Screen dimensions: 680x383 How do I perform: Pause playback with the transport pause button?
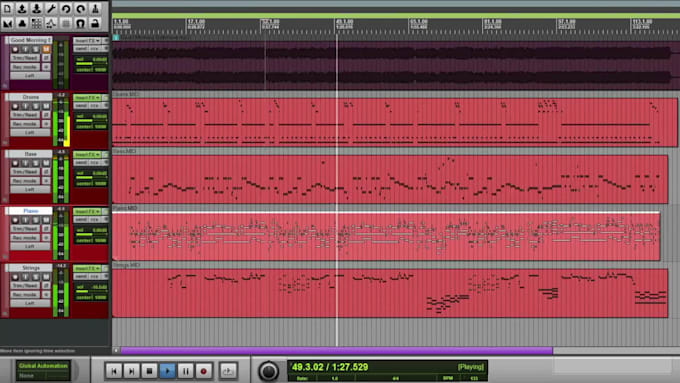tap(186, 371)
